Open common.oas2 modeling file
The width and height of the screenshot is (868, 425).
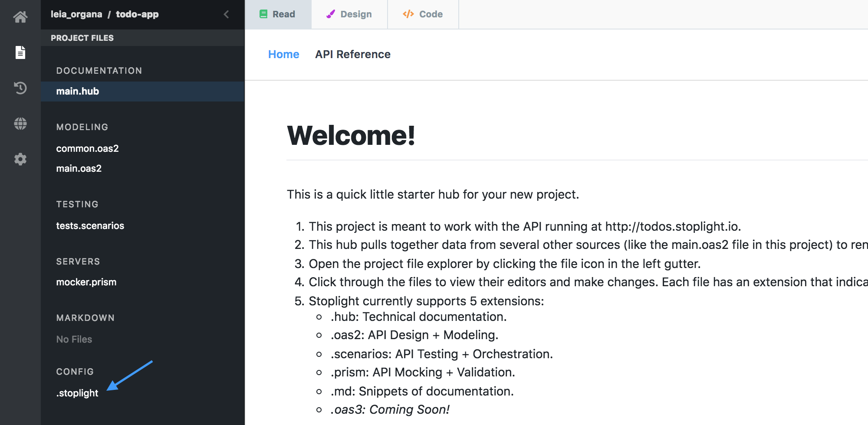click(x=87, y=148)
